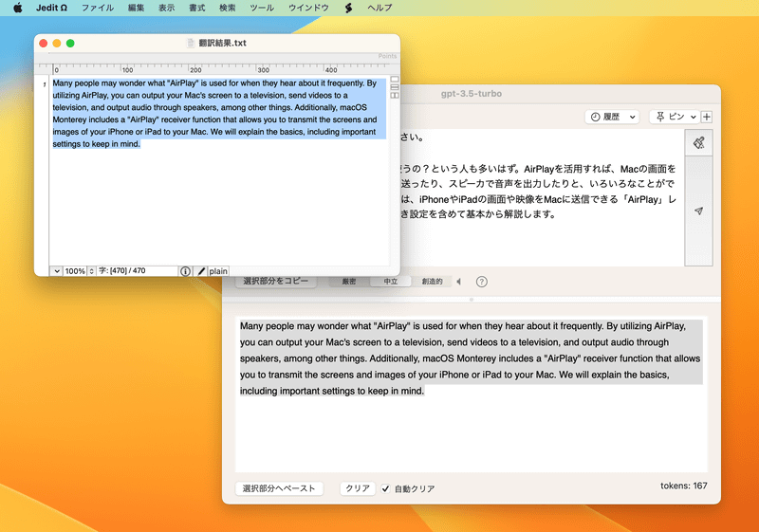Open the ファイル menu
The width and height of the screenshot is (759, 532).
(98, 8)
